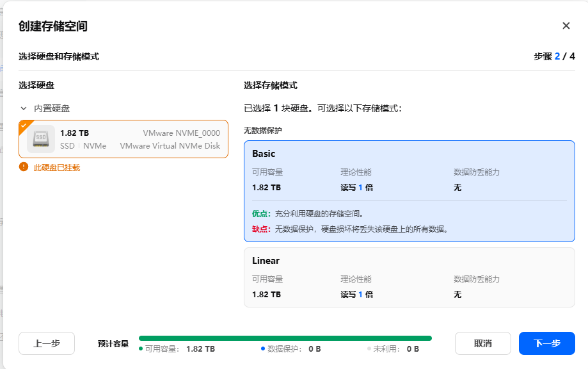Click the grey 未利用 legend dot
Image resolution: width=588 pixels, height=369 pixels.
pos(369,349)
